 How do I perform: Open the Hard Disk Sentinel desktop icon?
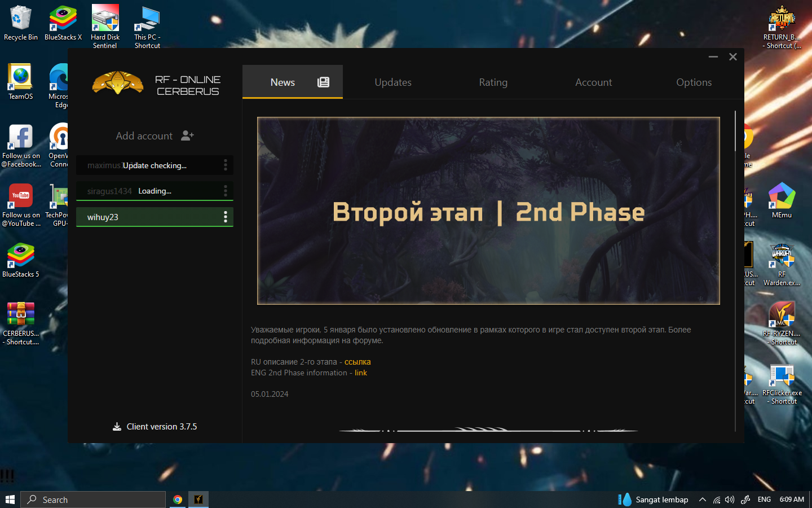pos(105,27)
